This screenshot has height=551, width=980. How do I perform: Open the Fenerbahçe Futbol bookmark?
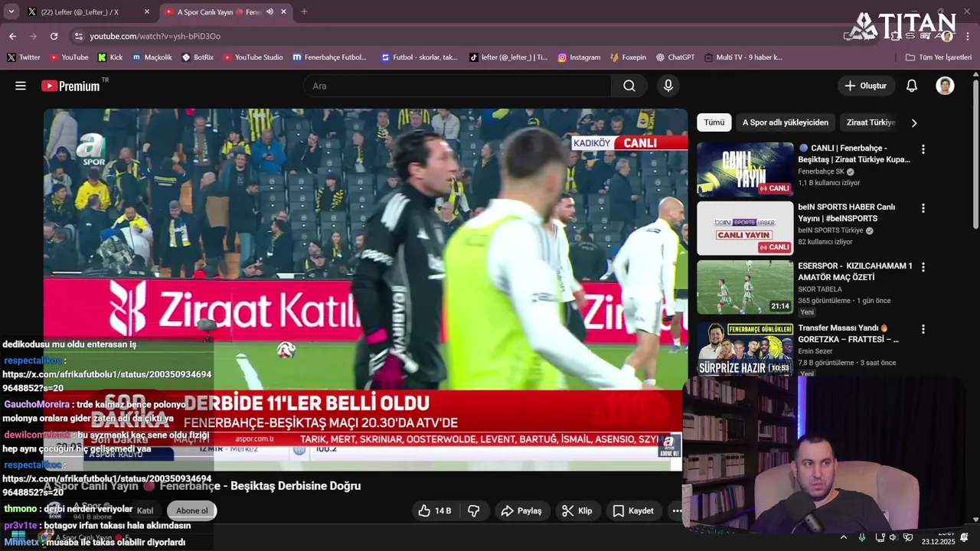tap(330, 57)
